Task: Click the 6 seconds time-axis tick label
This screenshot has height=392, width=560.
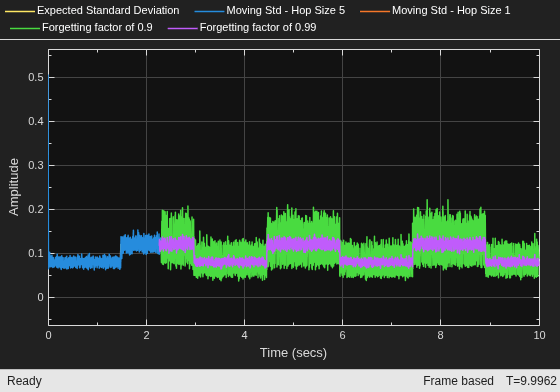Action: click(x=342, y=335)
